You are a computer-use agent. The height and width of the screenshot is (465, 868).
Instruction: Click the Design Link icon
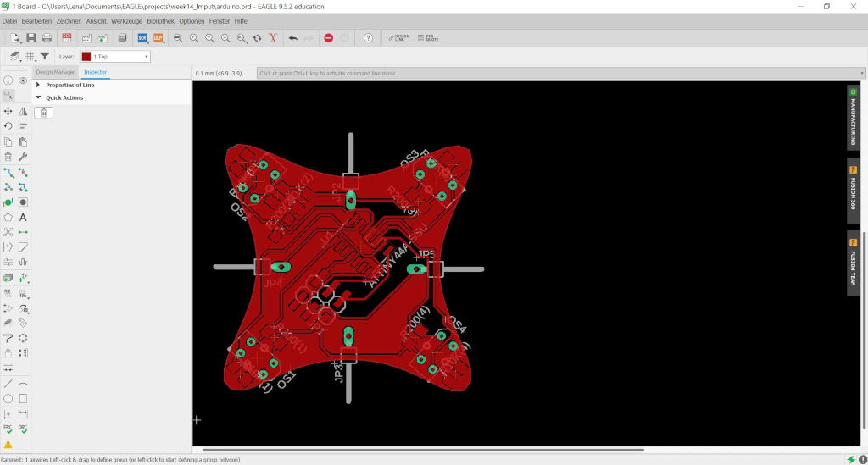pyautogui.click(x=399, y=38)
